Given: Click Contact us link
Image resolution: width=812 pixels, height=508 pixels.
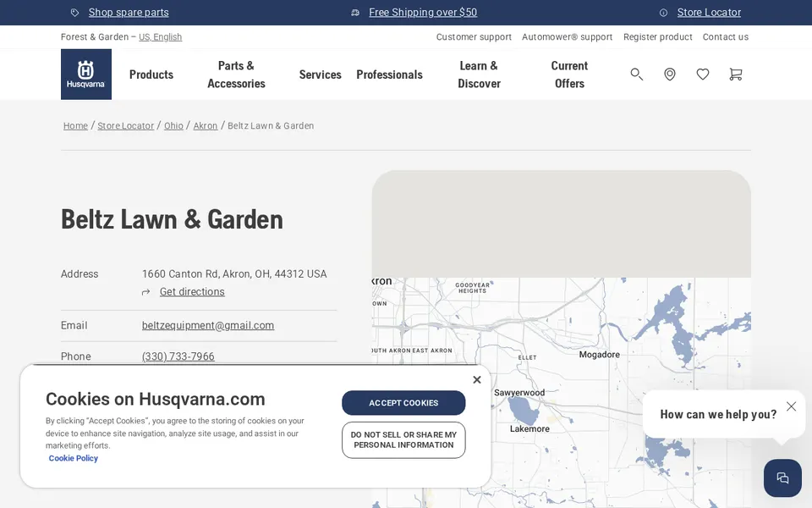Looking at the screenshot, I should tap(726, 36).
